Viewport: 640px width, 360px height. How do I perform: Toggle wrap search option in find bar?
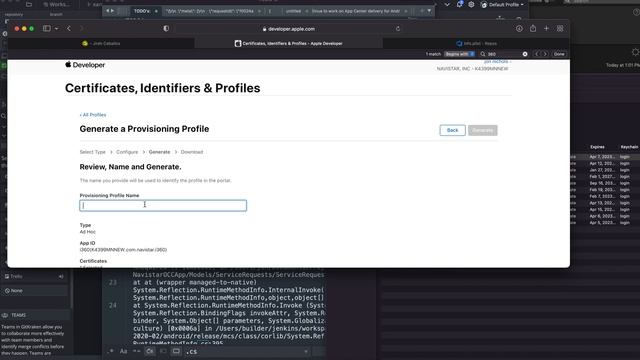point(150,351)
